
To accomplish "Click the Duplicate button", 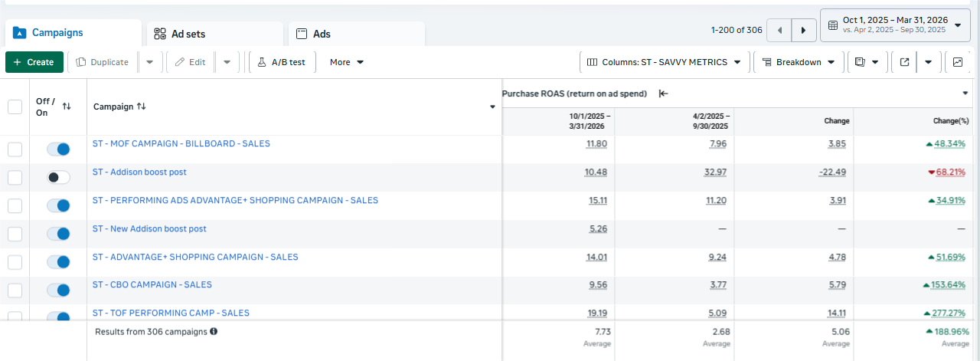I will coord(103,62).
